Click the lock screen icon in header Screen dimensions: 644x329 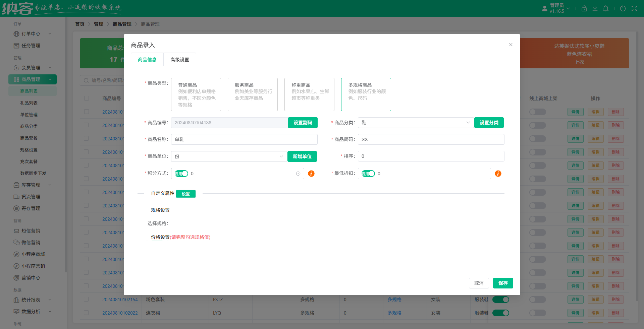pyautogui.click(x=584, y=8)
